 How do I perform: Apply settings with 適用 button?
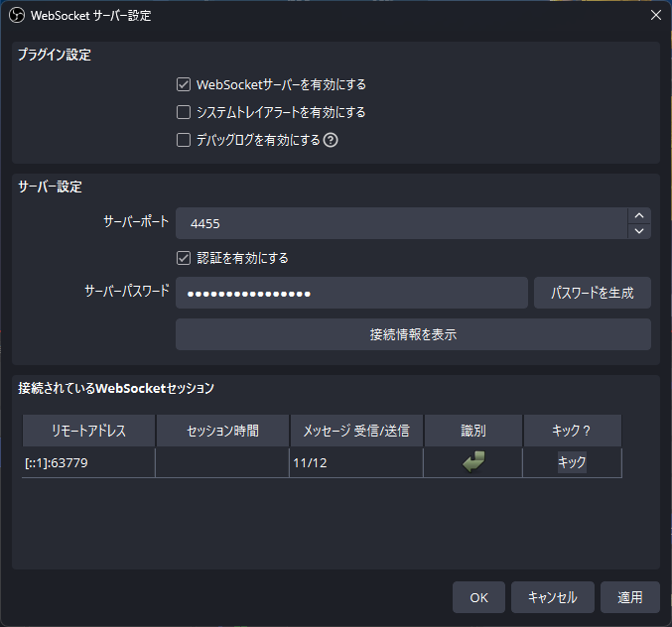630,597
